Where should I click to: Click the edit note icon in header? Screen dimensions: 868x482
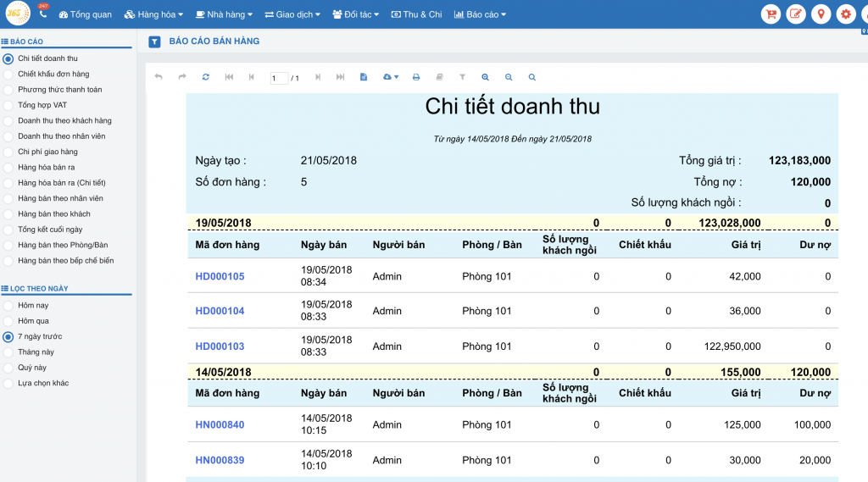tap(795, 14)
